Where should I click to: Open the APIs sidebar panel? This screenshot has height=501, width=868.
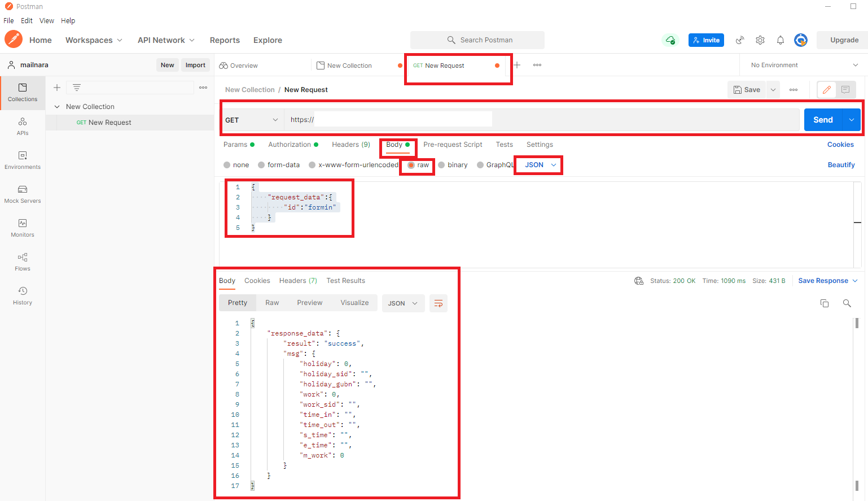click(23, 127)
